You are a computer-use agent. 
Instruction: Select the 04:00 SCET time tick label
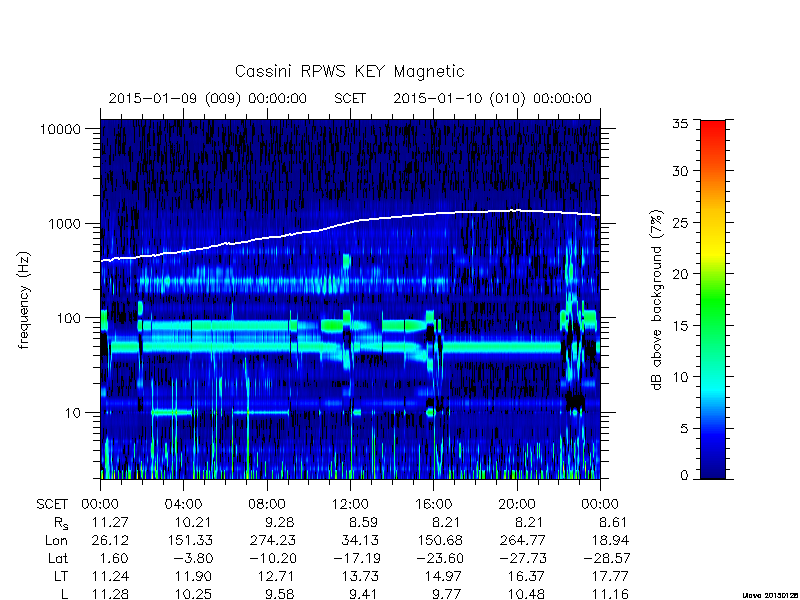click(183, 505)
